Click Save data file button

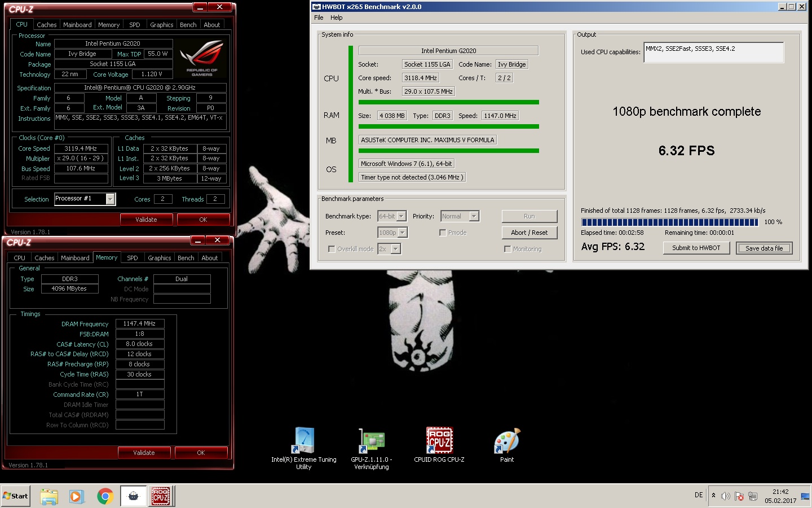(764, 248)
